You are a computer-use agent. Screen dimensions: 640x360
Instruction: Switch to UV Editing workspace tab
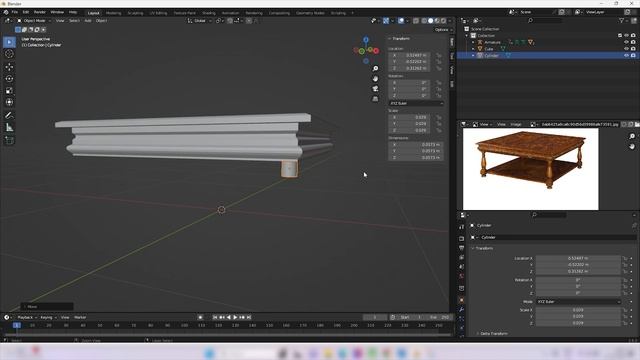(158, 13)
